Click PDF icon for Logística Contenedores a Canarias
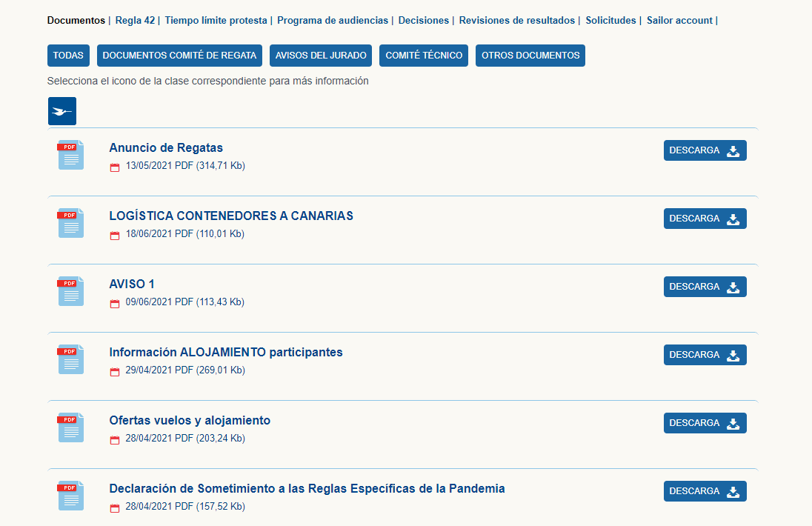This screenshot has height=526, width=812. point(70,223)
